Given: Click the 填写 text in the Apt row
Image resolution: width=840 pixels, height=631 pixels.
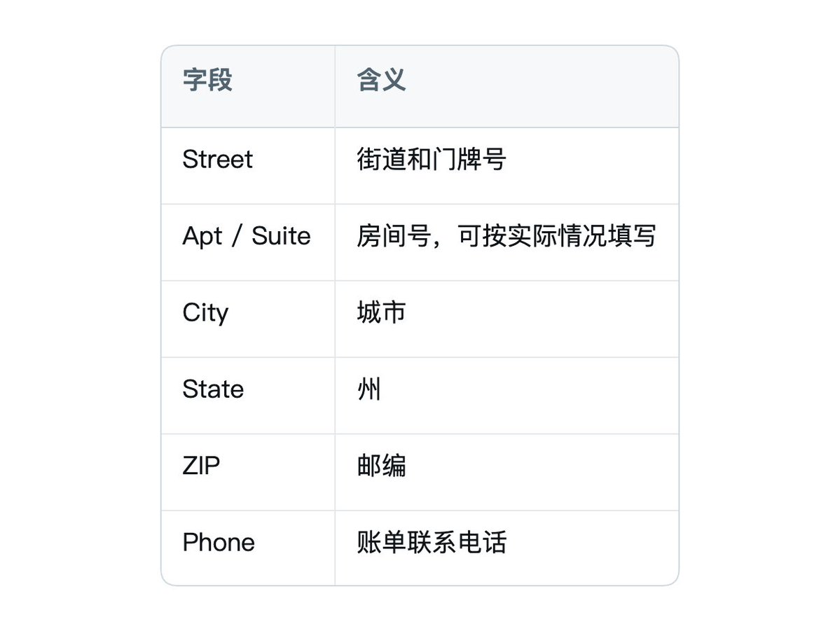Looking at the screenshot, I should [x=632, y=236].
